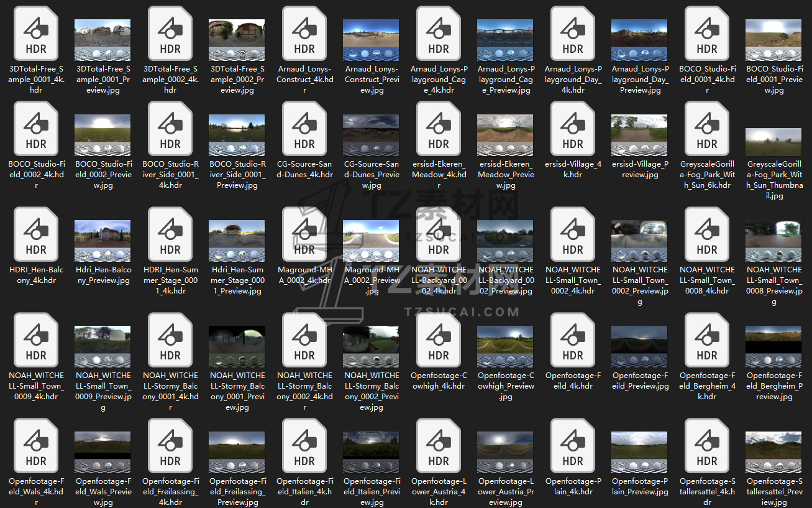
Task: Select the filename label "Openfootage-Plain_4k.hdr"
Action: tap(573, 487)
